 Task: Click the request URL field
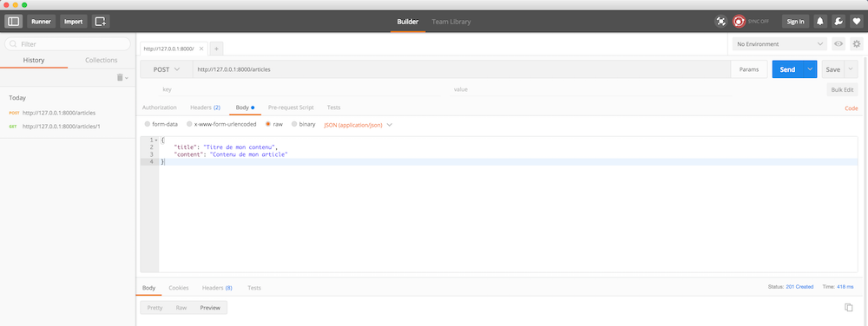pos(462,69)
